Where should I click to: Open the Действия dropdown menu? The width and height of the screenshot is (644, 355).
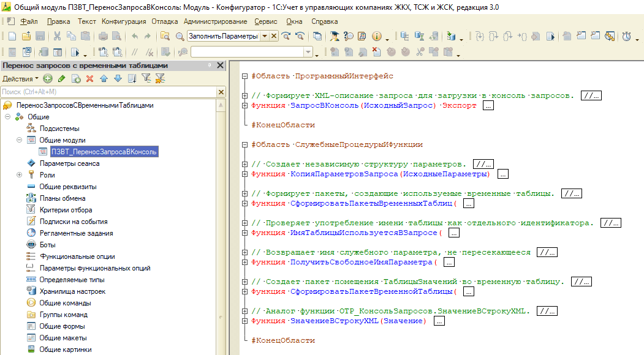click(x=20, y=79)
